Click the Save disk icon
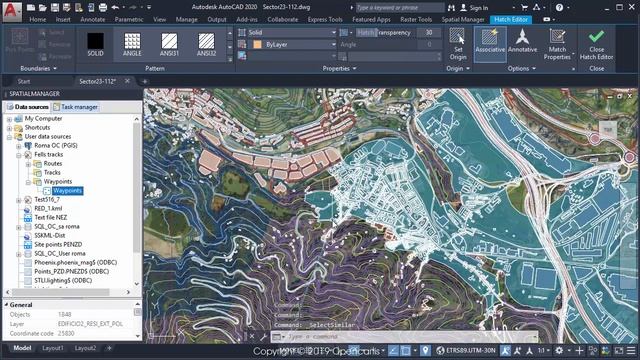The width and height of the screenshot is (640, 360). click(x=55, y=7)
